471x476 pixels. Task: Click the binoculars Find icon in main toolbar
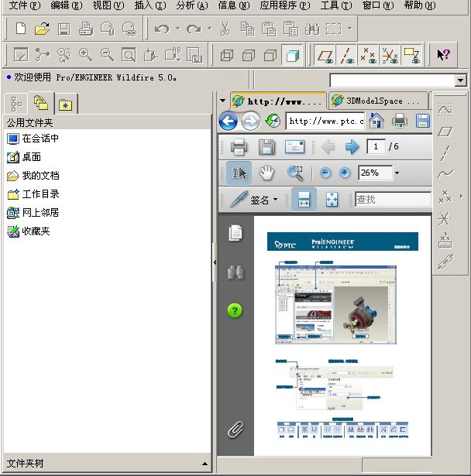(312, 29)
